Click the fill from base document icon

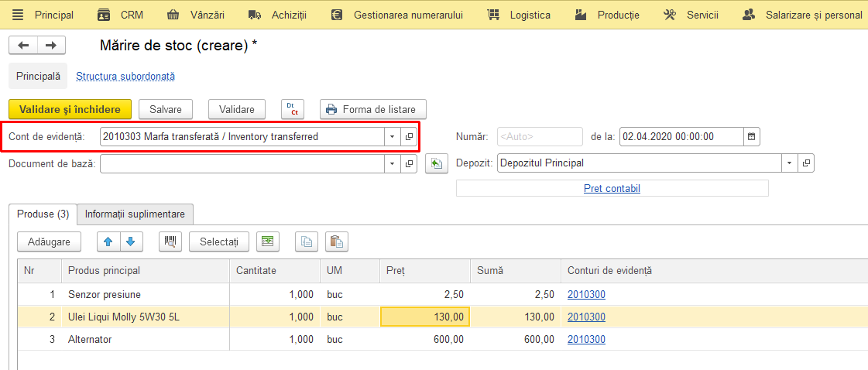click(x=436, y=163)
